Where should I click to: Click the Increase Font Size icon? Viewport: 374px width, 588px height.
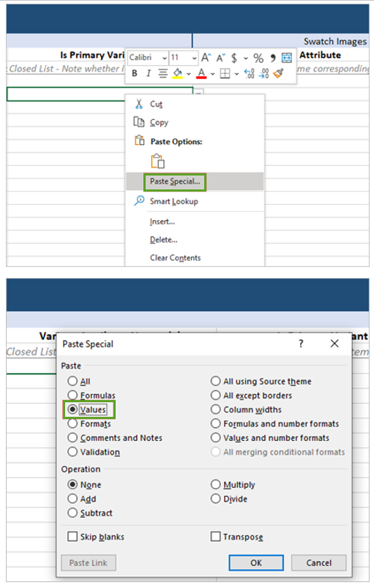click(206, 58)
